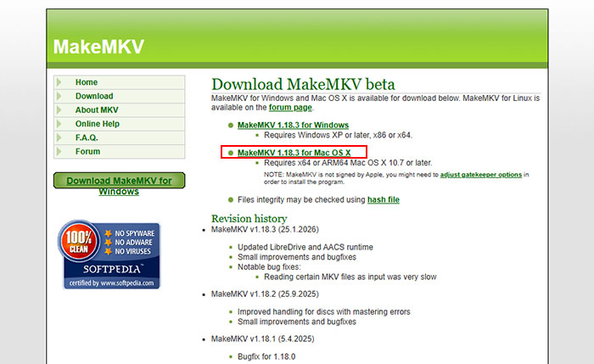594x364 pixels.
Task: Click the MakeMKV site title logo
Action: (98, 47)
